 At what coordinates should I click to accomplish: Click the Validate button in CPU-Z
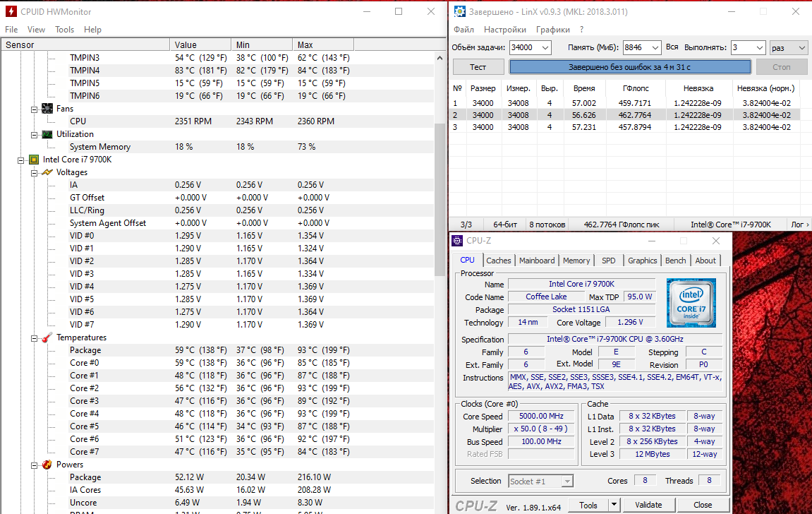point(648,505)
